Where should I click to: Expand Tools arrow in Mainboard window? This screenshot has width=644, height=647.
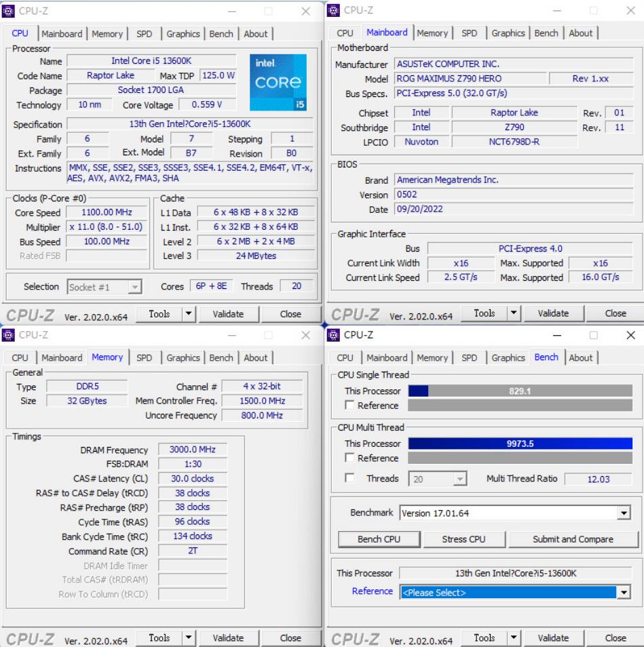click(514, 313)
